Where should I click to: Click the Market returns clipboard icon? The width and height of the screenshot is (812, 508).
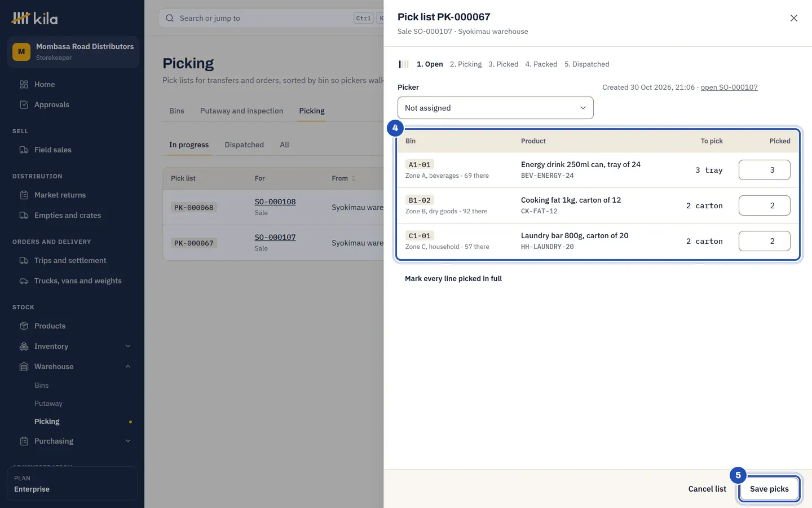pyautogui.click(x=24, y=195)
